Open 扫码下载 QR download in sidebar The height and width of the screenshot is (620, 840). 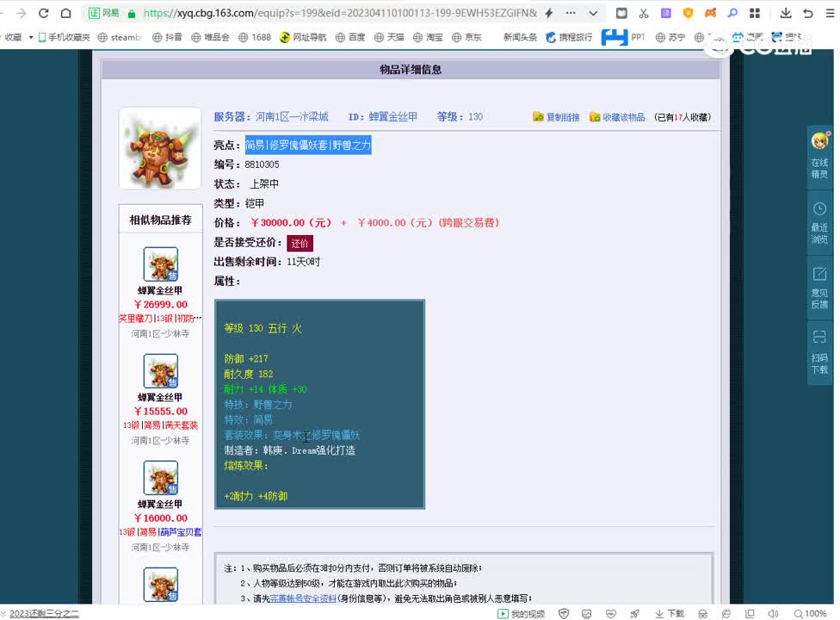coord(819,352)
